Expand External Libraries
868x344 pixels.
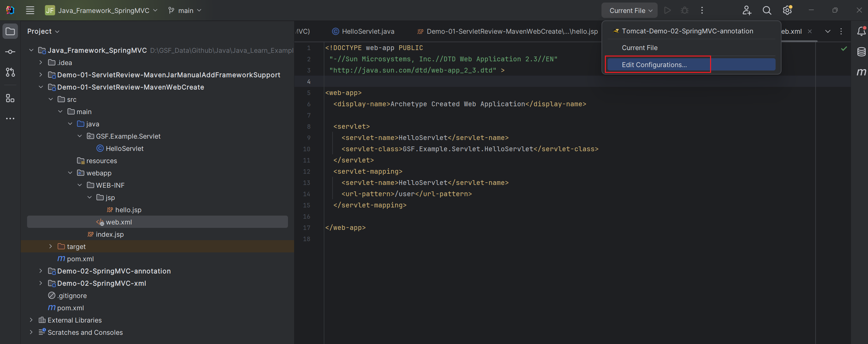pyautogui.click(x=31, y=320)
